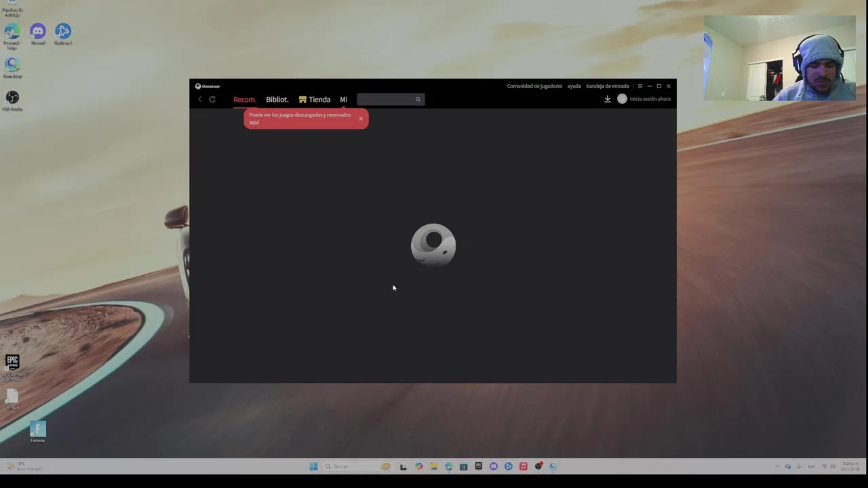
Task: Open Microsoft Store from taskbar
Action: (464, 466)
